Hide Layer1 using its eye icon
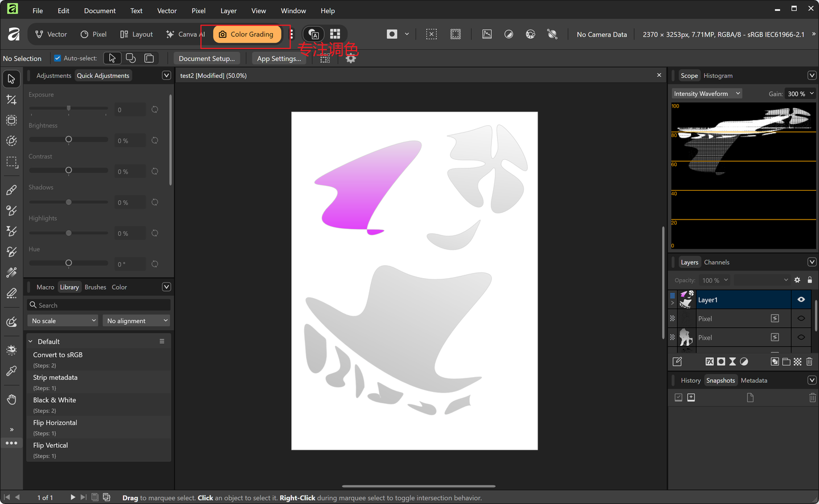The width and height of the screenshot is (819, 504). [x=801, y=300]
